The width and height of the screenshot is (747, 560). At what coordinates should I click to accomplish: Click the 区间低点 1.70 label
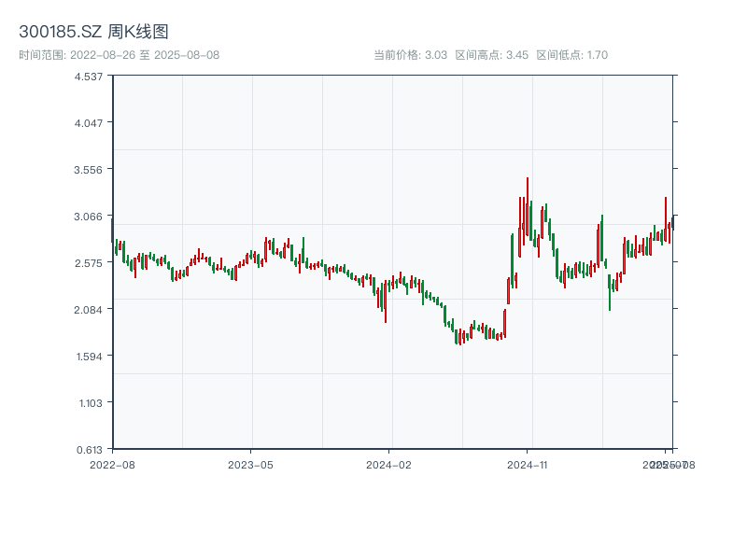point(571,55)
